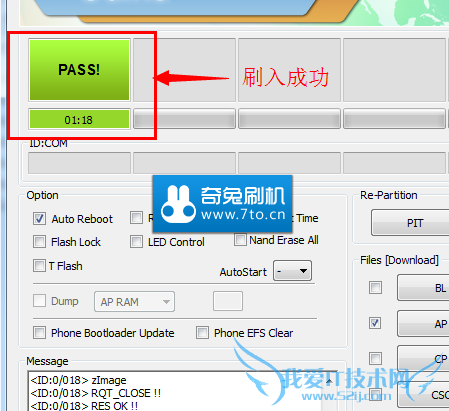This screenshot has width=449, height=411.
Task: Enable the Flash Lock checkbox
Action: 39,242
